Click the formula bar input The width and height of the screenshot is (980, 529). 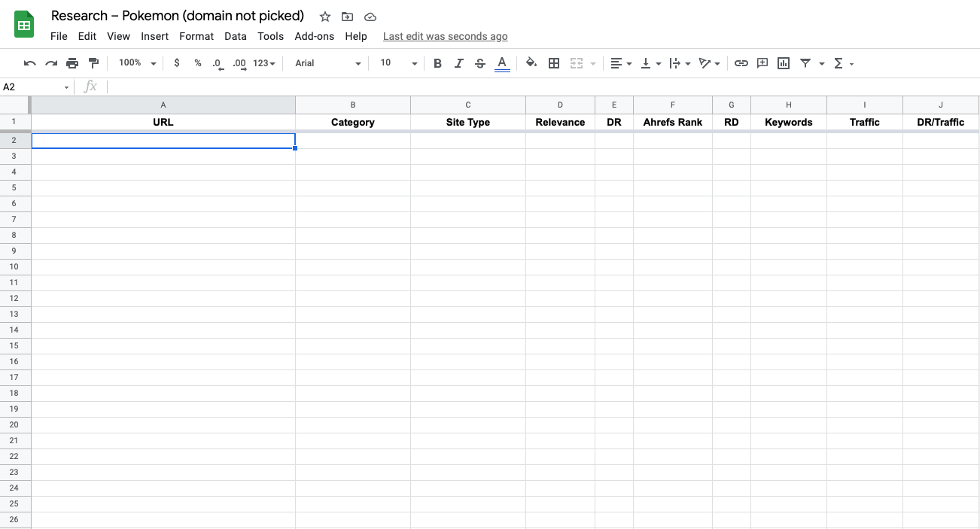click(x=542, y=87)
